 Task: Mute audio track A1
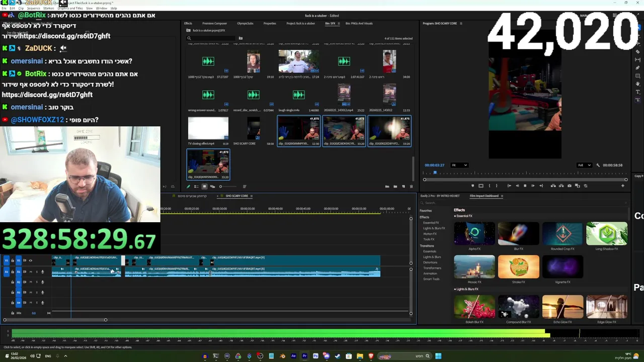[31, 272]
